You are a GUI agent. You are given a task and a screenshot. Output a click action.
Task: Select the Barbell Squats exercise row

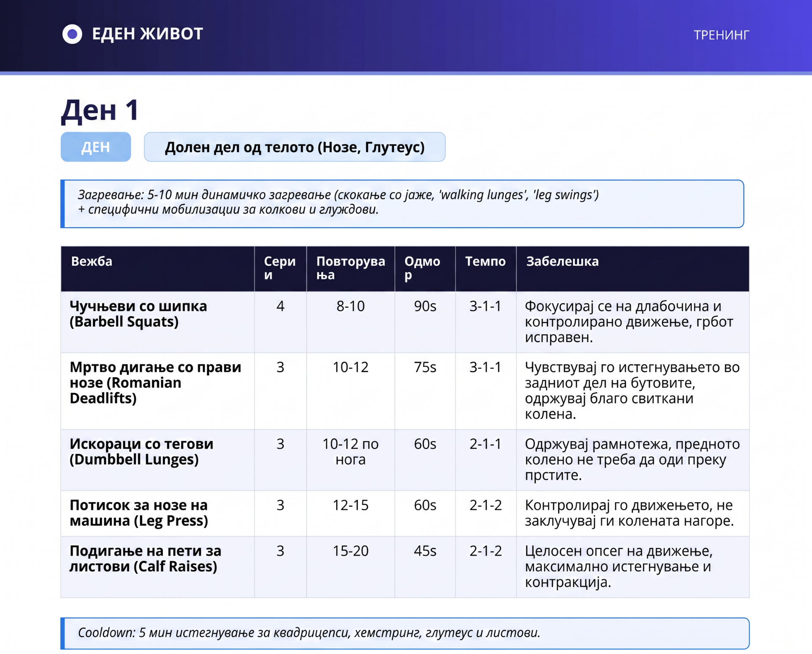(405, 322)
